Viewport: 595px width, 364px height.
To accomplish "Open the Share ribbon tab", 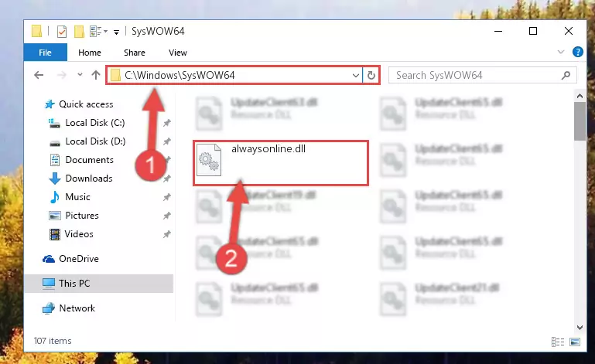I will (135, 53).
